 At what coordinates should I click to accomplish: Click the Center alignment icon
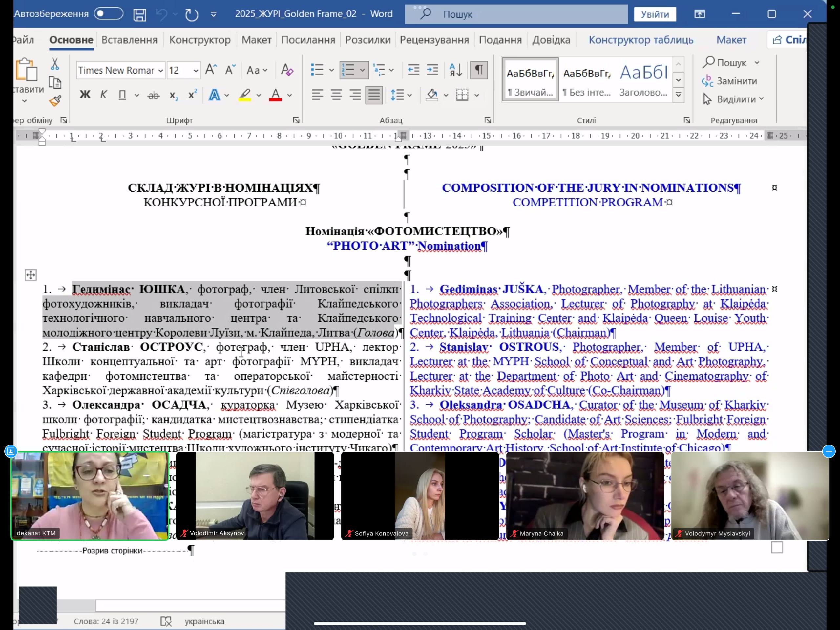[x=336, y=95]
